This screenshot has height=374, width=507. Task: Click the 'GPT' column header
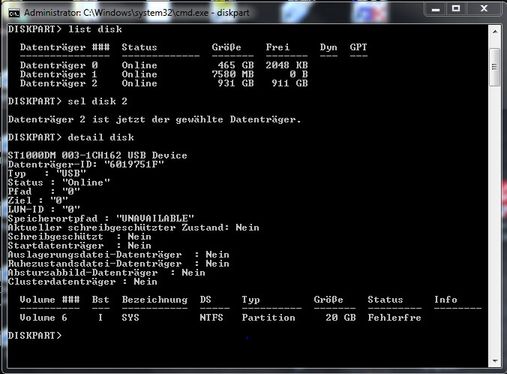point(358,47)
